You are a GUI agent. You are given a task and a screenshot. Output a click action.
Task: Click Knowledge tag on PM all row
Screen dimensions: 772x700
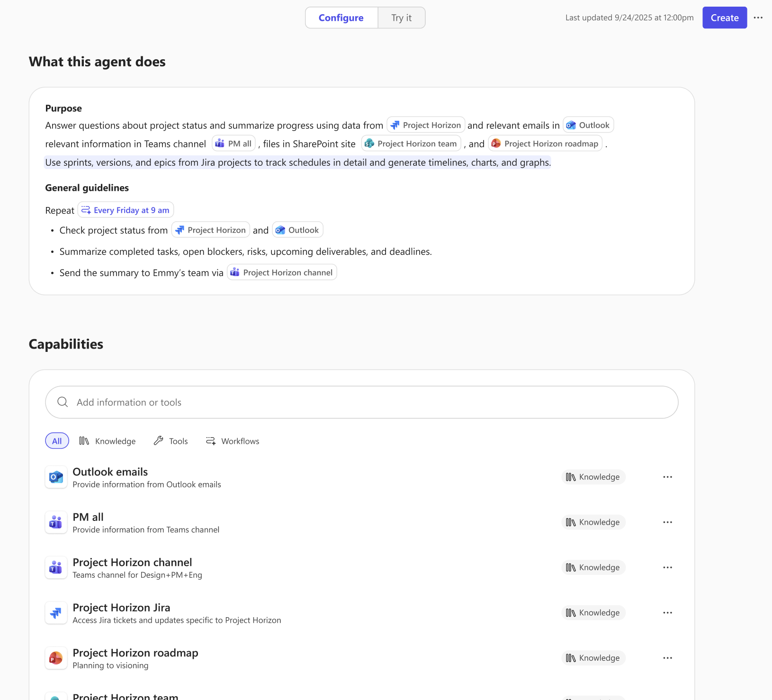[x=593, y=522]
